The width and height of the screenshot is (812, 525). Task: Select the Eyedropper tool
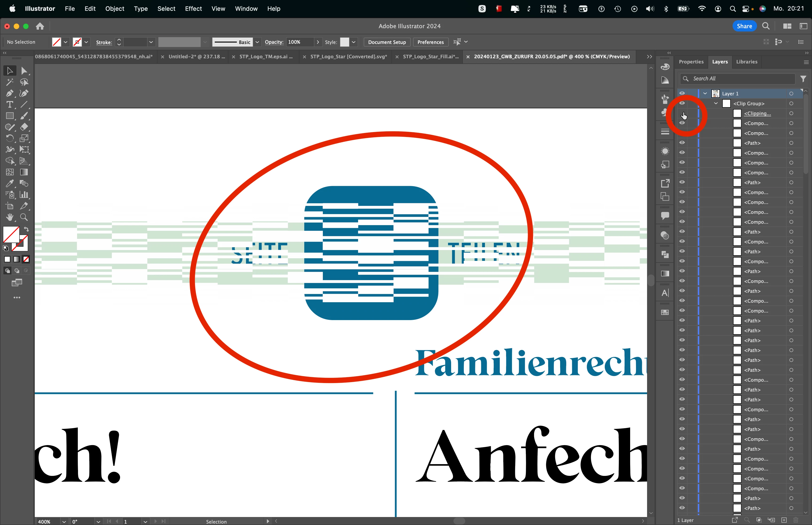[x=10, y=183]
